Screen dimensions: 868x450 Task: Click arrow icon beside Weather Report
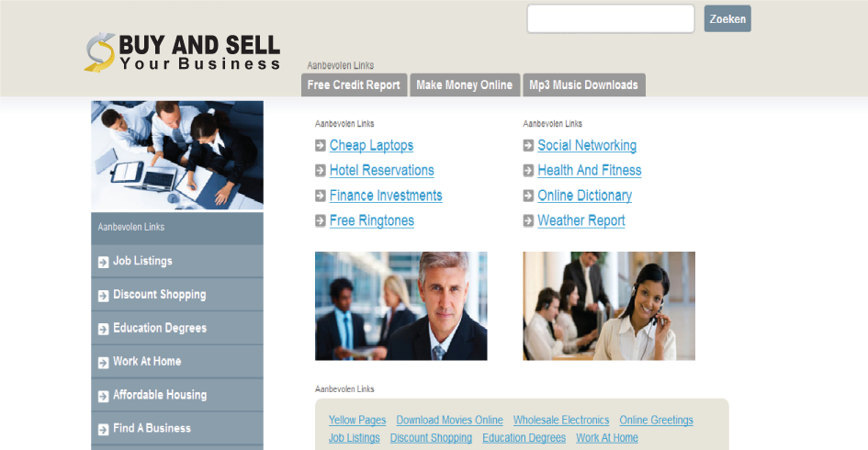point(528,220)
